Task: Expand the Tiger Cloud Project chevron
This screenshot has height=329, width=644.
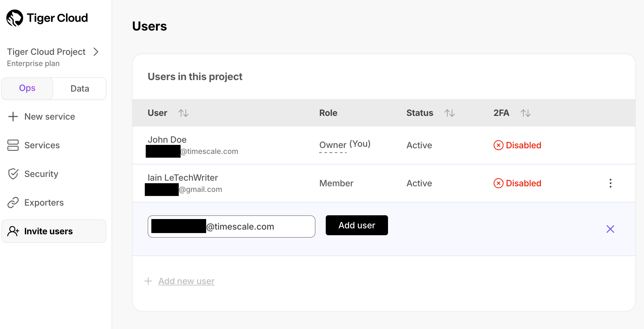Action: click(x=96, y=52)
